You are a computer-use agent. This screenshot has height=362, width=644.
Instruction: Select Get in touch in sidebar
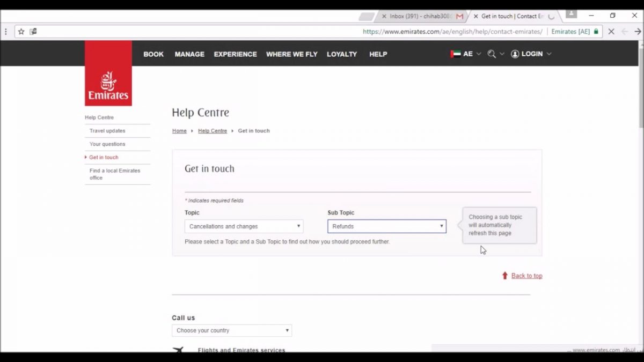(104, 158)
